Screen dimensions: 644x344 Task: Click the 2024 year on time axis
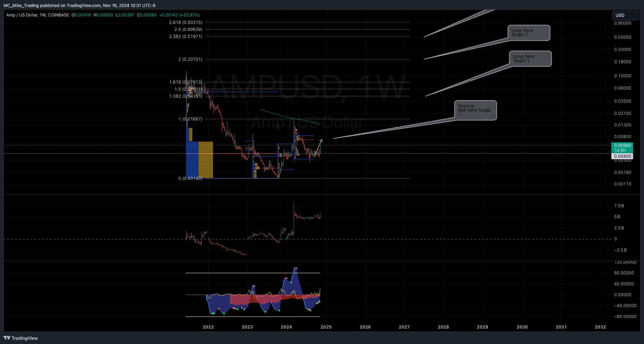click(286, 327)
